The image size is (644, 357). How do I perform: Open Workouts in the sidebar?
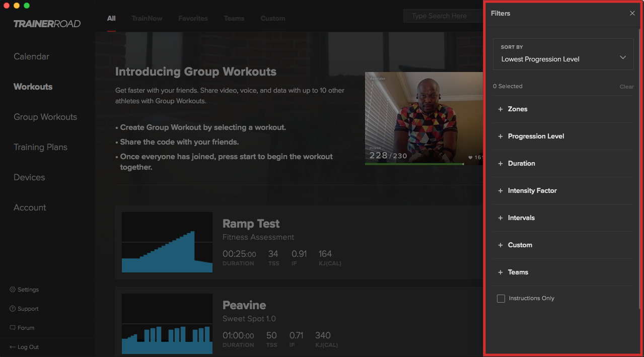point(33,87)
